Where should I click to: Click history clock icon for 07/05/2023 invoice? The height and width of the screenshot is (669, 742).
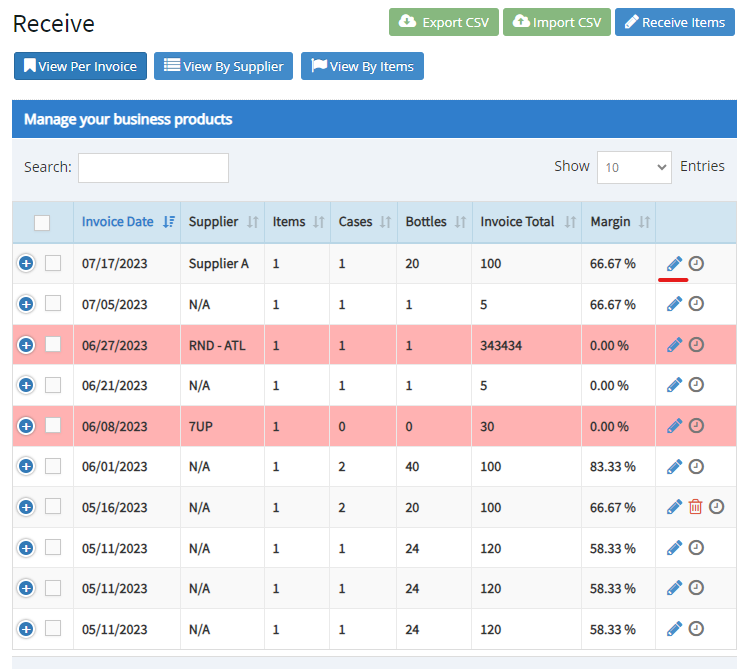[x=696, y=304]
